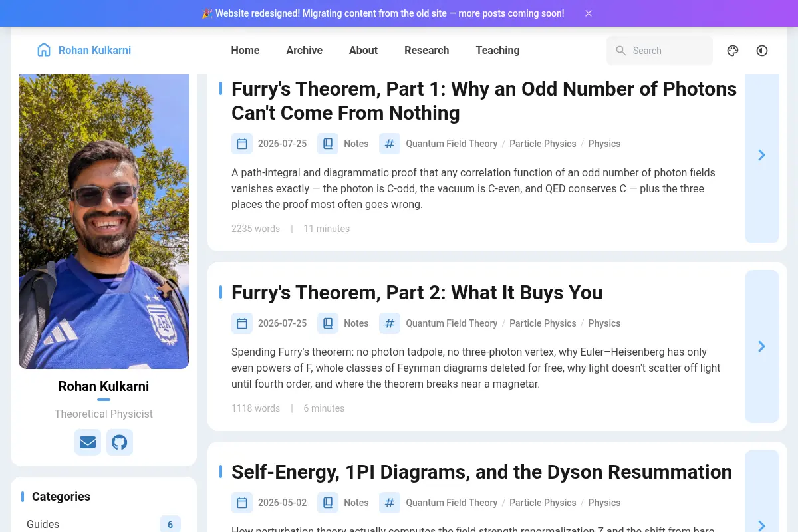Click the profile photo of Rohan Kulkarni

(104, 221)
